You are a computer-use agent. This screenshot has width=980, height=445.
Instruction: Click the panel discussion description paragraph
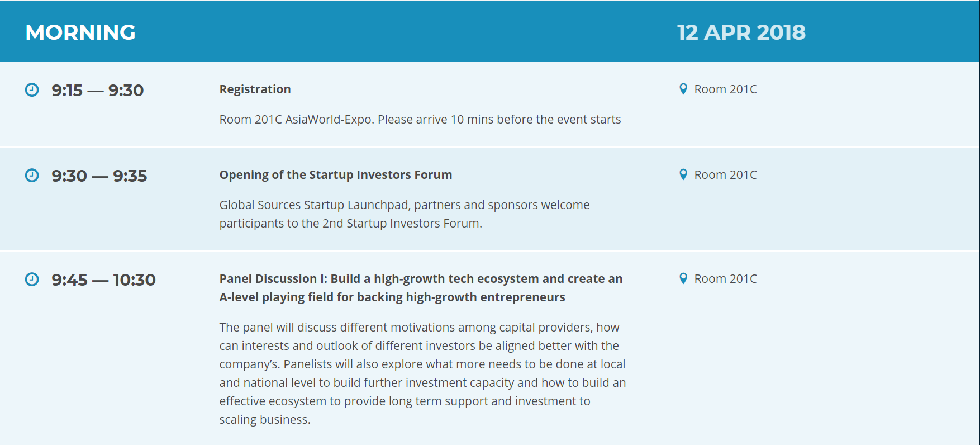pyautogui.click(x=422, y=373)
